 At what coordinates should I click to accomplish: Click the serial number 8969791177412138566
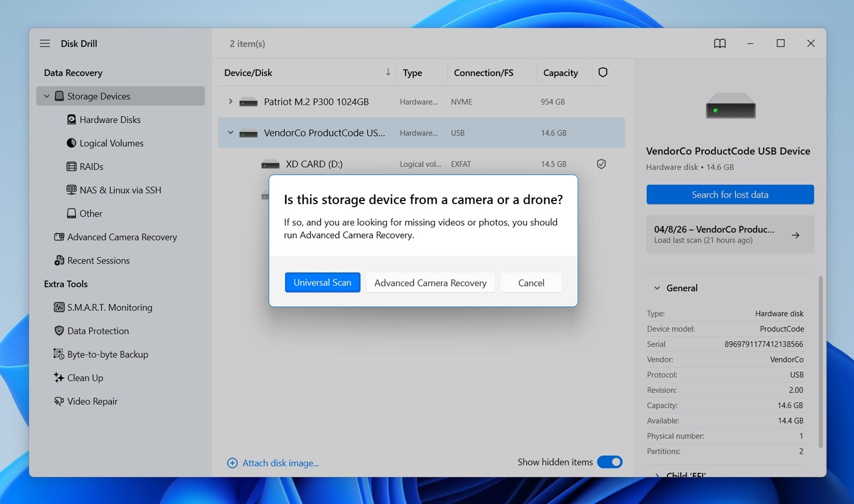tap(764, 344)
